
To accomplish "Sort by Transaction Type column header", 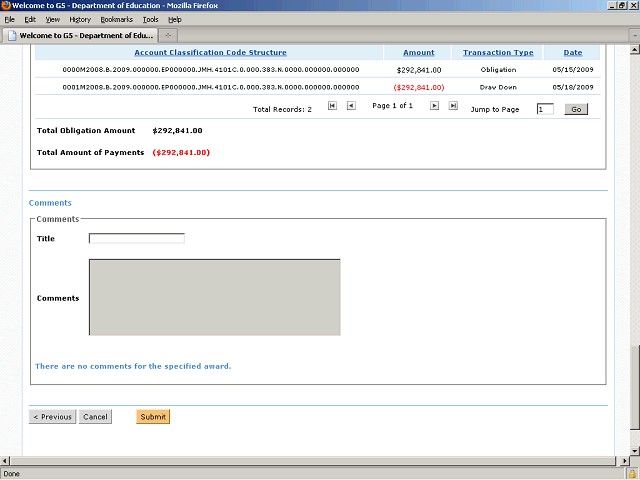I will point(498,53).
